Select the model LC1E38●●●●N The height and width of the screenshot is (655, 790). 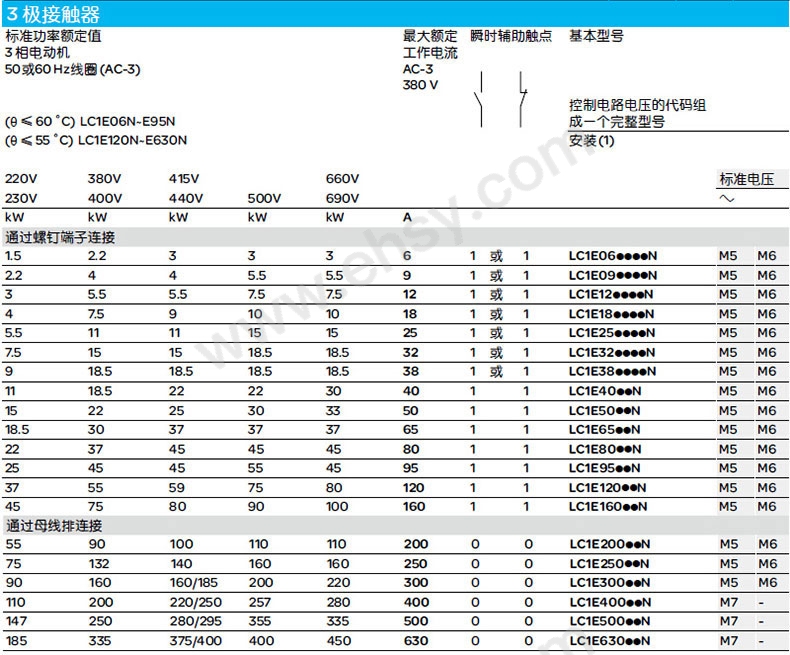612,371
